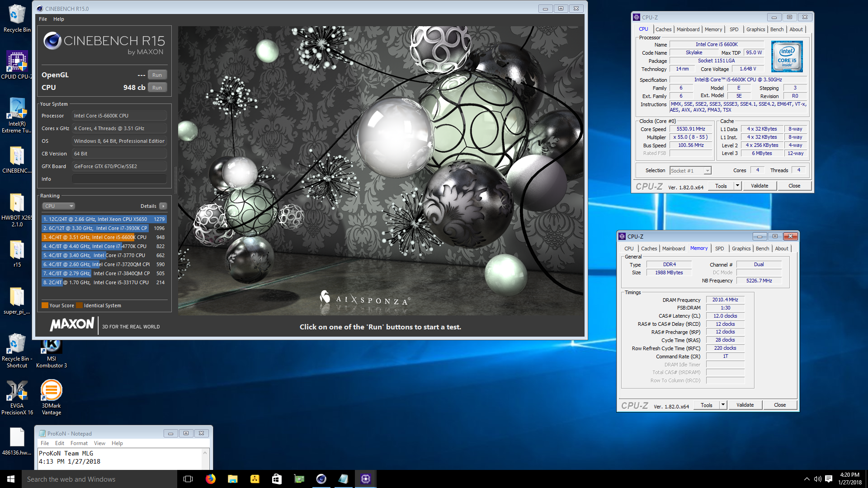The height and width of the screenshot is (488, 868).
Task: Switch to Mainboard tab in upper CPU-Z
Action: [688, 29]
